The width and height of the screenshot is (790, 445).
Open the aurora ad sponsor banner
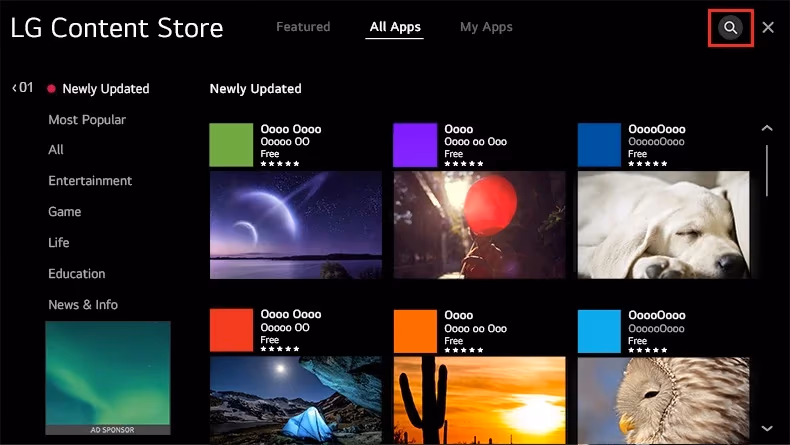[108, 377]
